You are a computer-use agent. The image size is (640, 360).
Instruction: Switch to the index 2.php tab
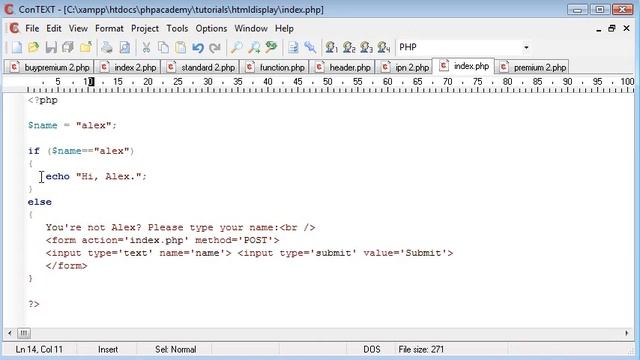click(x=128, y=67)
